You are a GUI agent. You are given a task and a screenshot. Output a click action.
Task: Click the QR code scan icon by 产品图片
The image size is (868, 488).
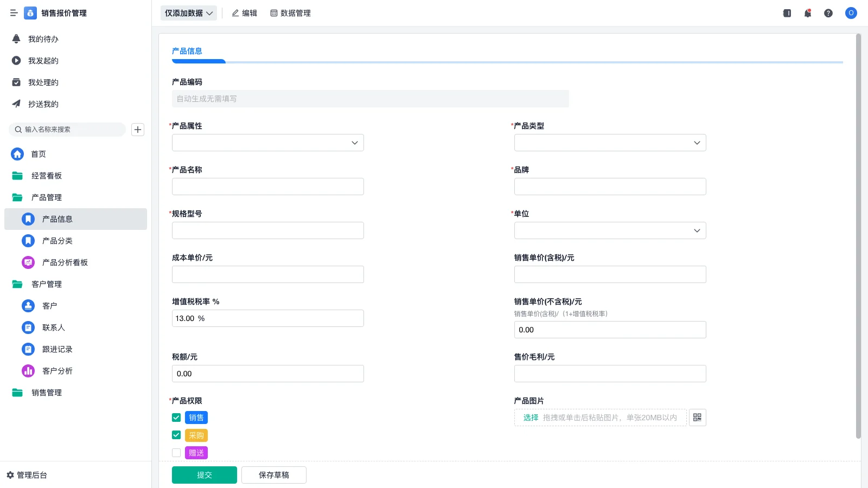(698, 418)
